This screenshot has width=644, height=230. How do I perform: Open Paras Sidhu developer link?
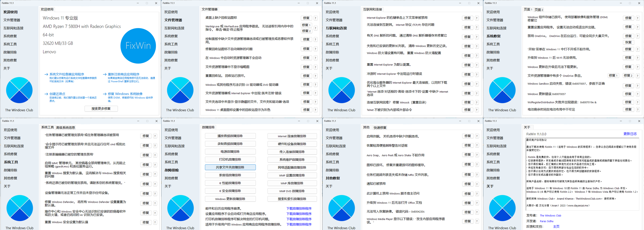tap(547, 221)
